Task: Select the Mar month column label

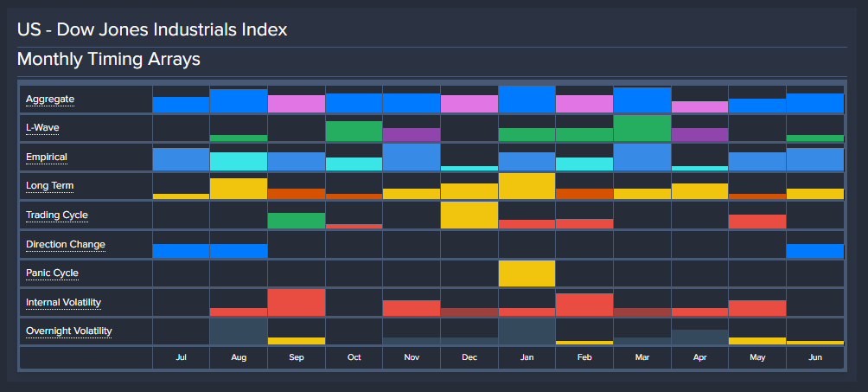Action: tap(641, 357)
